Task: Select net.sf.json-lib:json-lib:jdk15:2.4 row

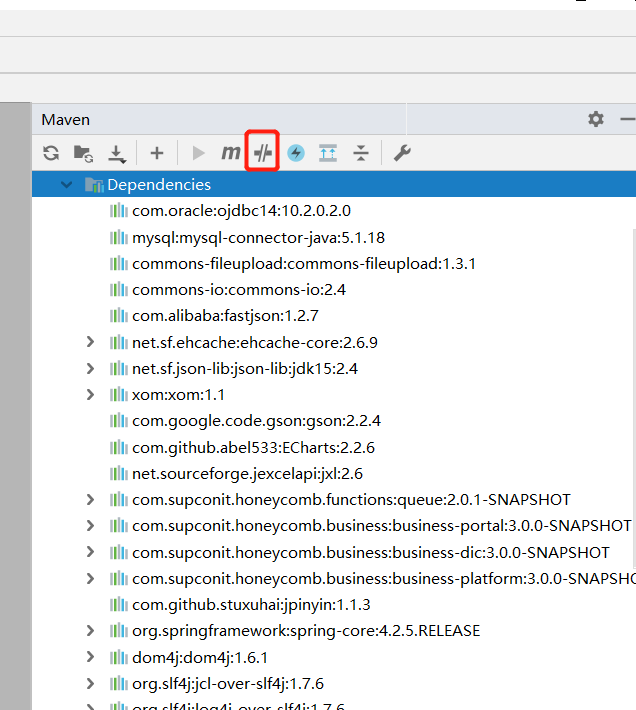Action: click(x=245, y=369)
